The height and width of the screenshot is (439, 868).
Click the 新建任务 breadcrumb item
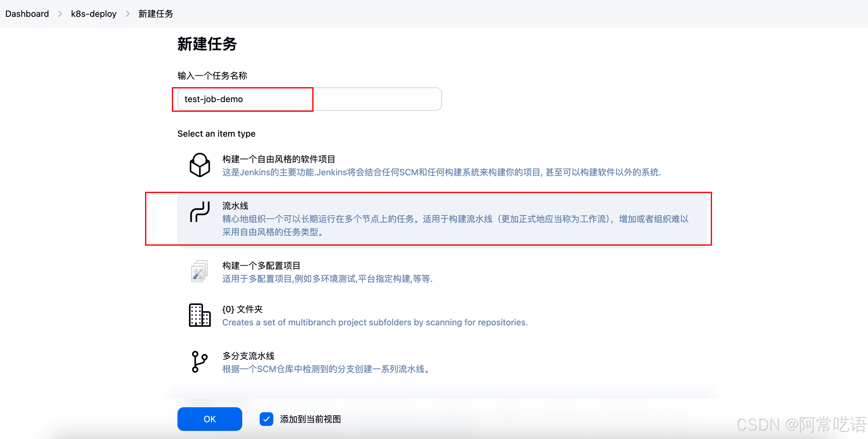(156, 14)
